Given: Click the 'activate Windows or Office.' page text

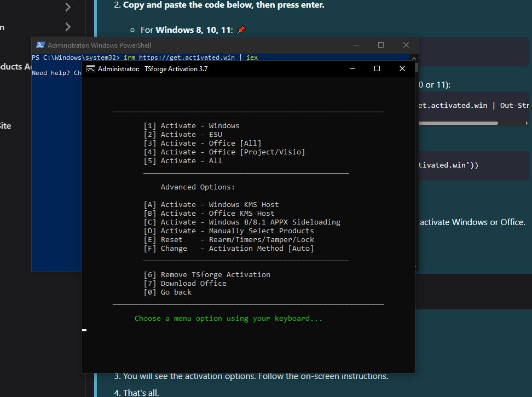Looking at the screenshot, I should click(472, 222).
